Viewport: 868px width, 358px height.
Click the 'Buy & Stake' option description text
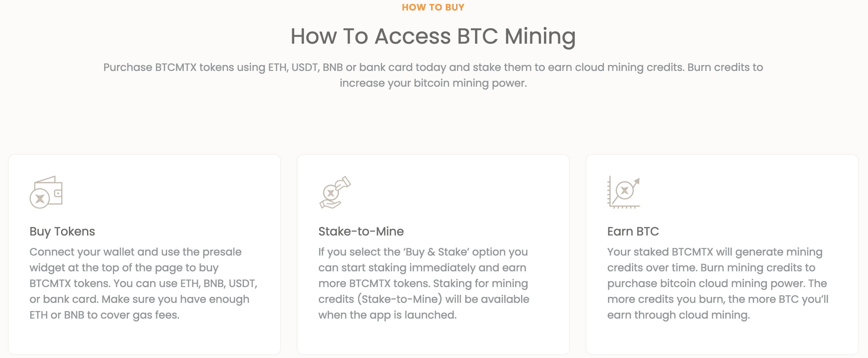point(423,283)
